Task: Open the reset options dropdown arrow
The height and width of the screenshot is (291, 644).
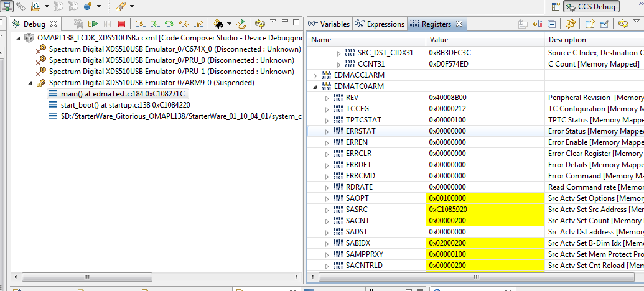Action: [229, 24]
